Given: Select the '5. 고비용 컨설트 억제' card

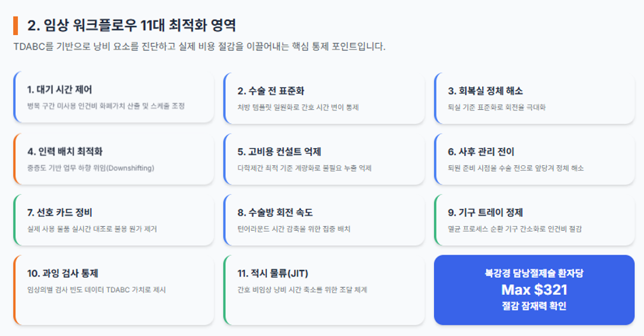Looking at the screenshot, I should pos(324,159).
